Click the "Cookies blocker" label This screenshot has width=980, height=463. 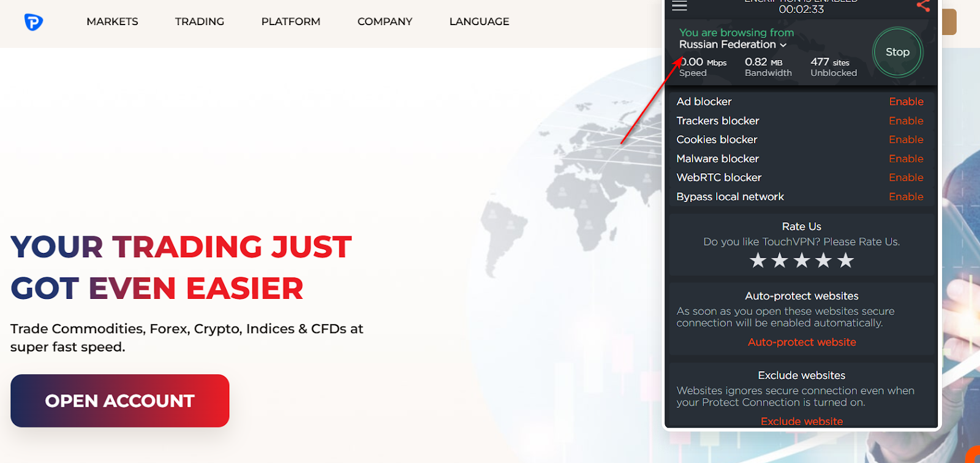717,140
